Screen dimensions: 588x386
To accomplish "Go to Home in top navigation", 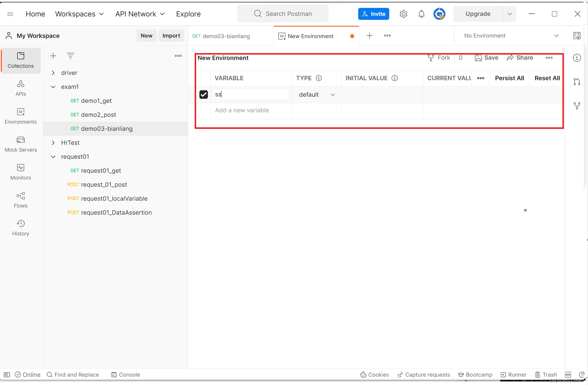I will tap(35, 14).
